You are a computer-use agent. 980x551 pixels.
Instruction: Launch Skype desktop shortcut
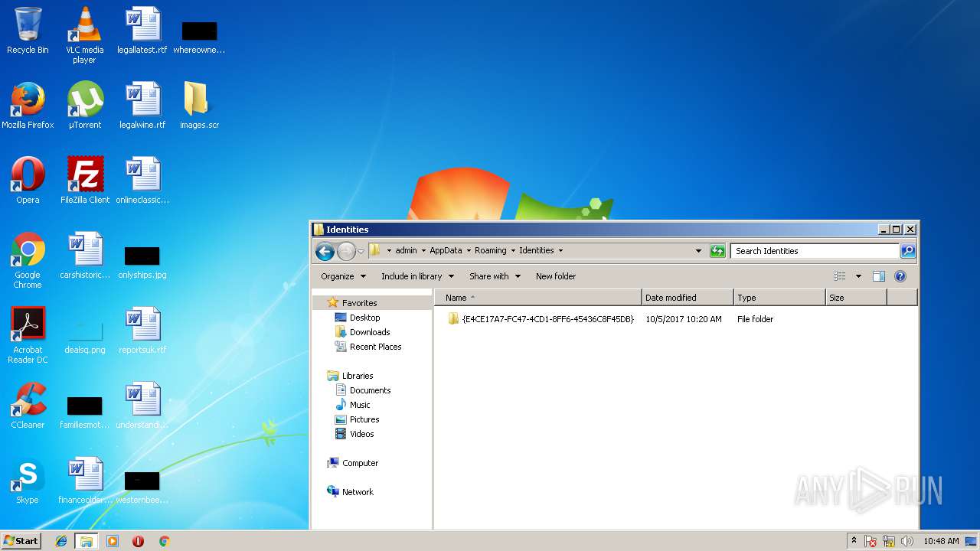(x=28, y=481)
